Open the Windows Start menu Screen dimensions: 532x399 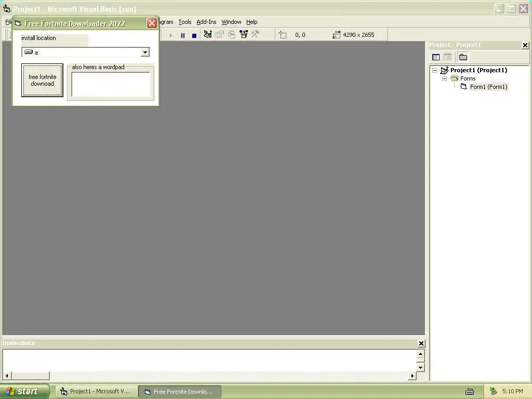[24, 392]
